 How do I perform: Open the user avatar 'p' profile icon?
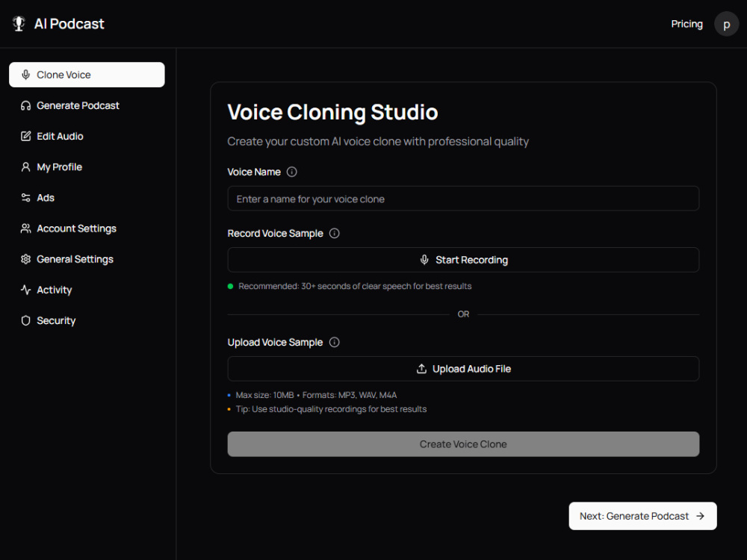[x=726, y=24]
